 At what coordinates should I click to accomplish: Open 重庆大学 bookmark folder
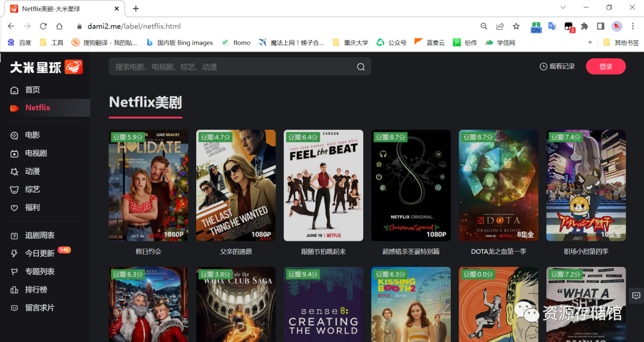tap(351, 42)
